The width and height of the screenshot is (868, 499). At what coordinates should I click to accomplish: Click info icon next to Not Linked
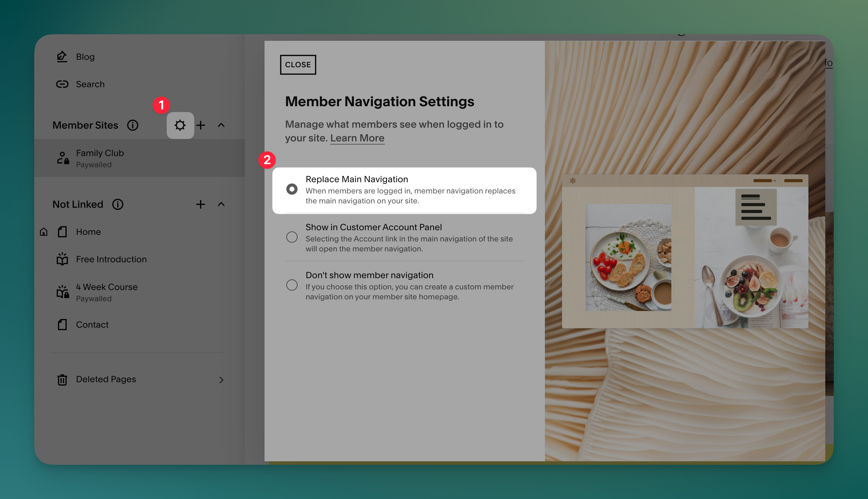click(x=117, y=204)
